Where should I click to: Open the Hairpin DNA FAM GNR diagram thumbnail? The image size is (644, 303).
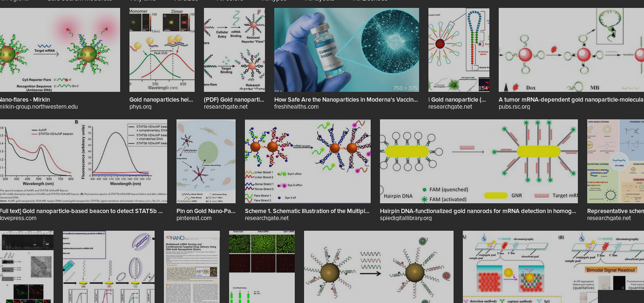[x=479, y=161]
